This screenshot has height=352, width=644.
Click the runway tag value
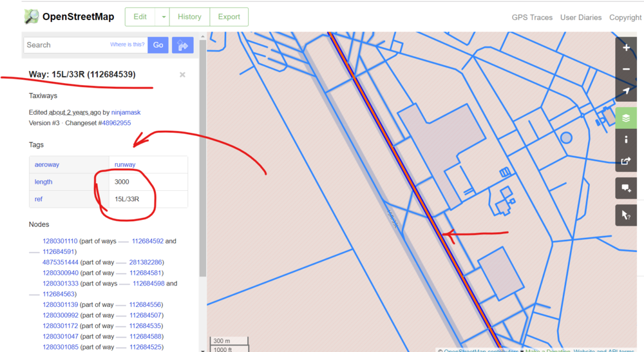[125, 164]
